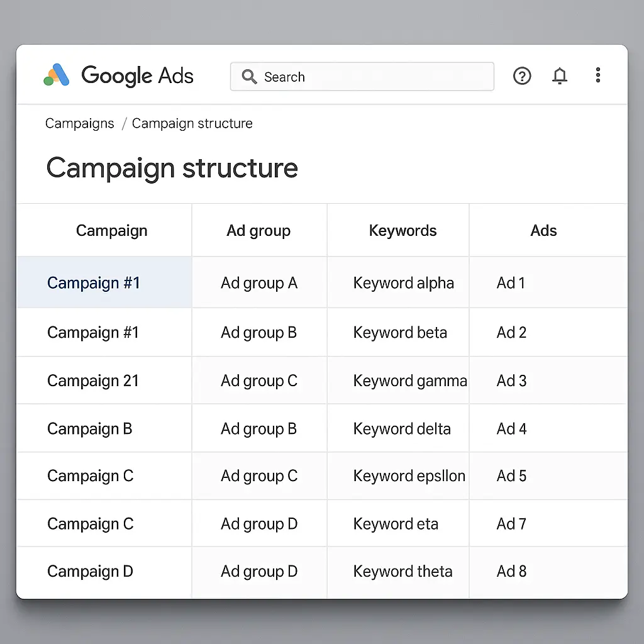The image size is (644, 644).
Task: Click the Campaign structure page heading
Action: click(172, 168)
